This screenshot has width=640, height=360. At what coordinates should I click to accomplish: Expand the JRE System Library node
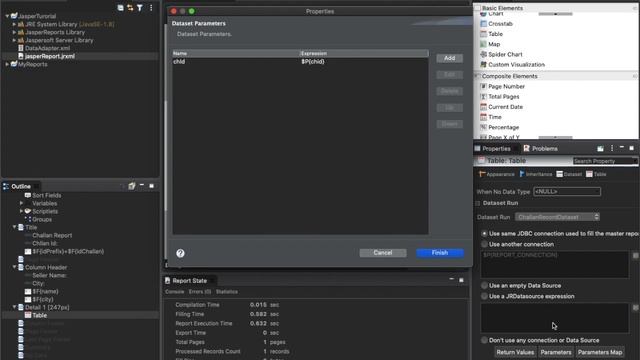pyautogui.click(x=14, y=24)
